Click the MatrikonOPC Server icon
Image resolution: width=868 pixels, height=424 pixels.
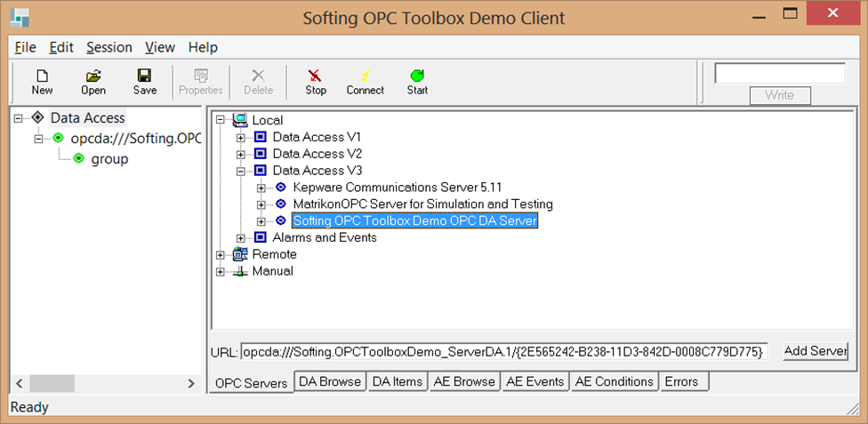[x=281, y=204]
